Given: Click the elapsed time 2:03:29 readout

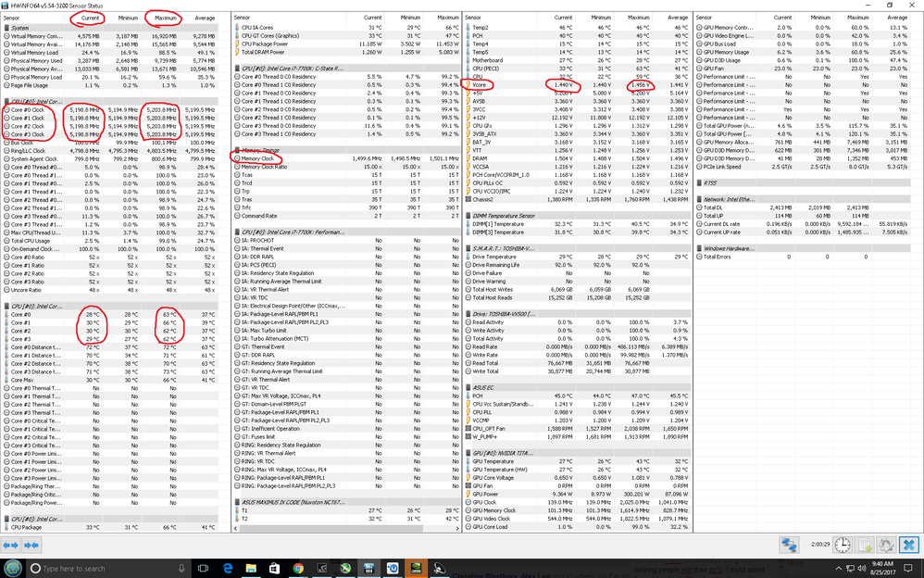Looking at the screenshot, I should (x=820, y=545).
